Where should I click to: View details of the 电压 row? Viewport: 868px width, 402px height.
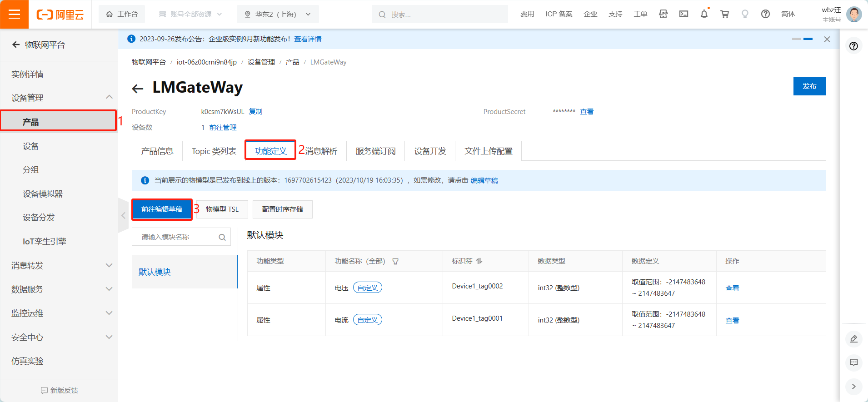click(732, 288)
